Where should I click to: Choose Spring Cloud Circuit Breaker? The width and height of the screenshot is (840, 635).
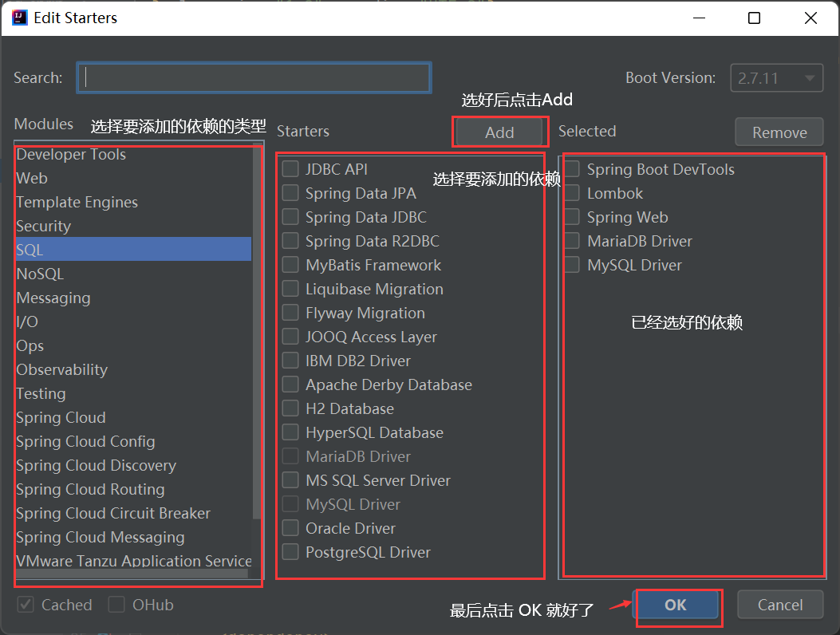[x=133, y=513]
